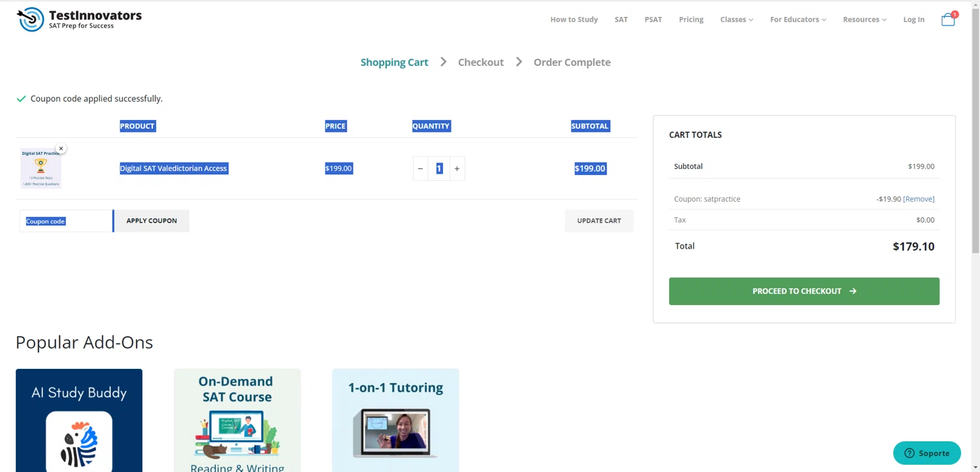Image resolution: width=980 pixels, height=472 pixels.
Task: Click the Popular Add-Ons heading
Action: 84,342
